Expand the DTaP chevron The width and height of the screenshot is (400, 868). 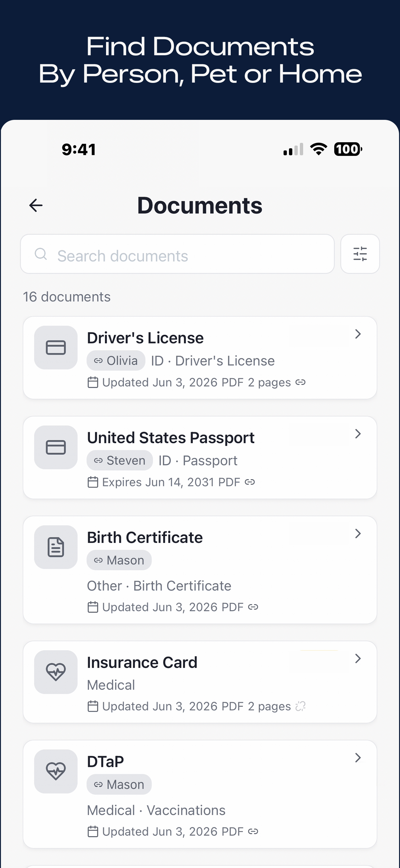[358, 758]
